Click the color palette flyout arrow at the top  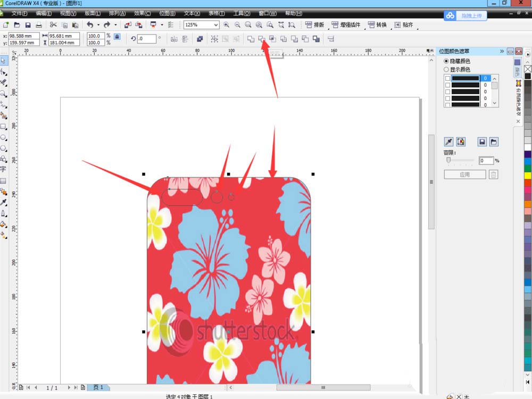[528, 54]
